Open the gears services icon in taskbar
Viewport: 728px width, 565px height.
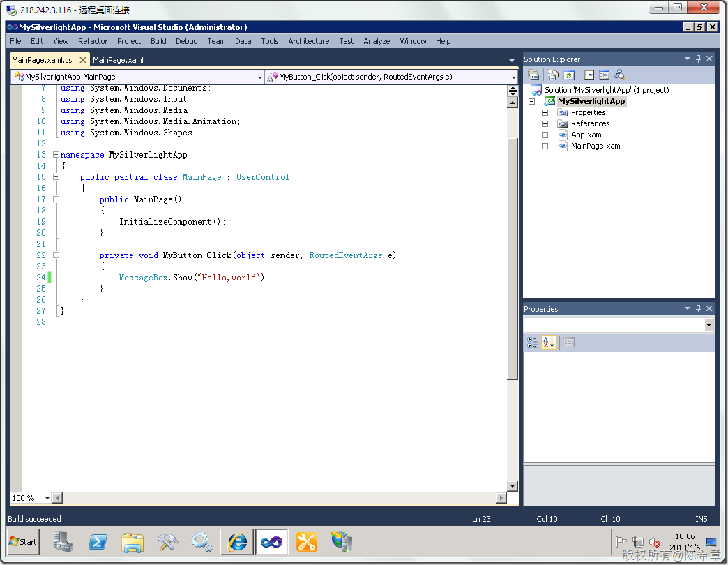coord(202,542)
